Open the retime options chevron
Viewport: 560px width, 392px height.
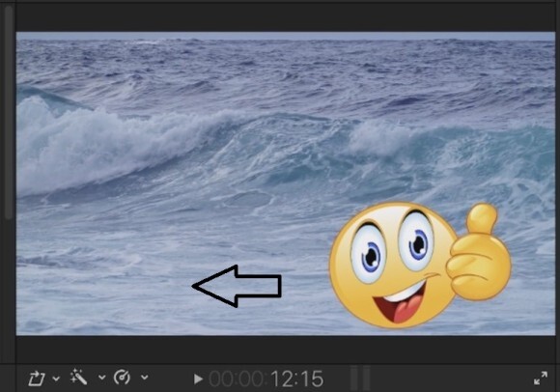point(144,377)
